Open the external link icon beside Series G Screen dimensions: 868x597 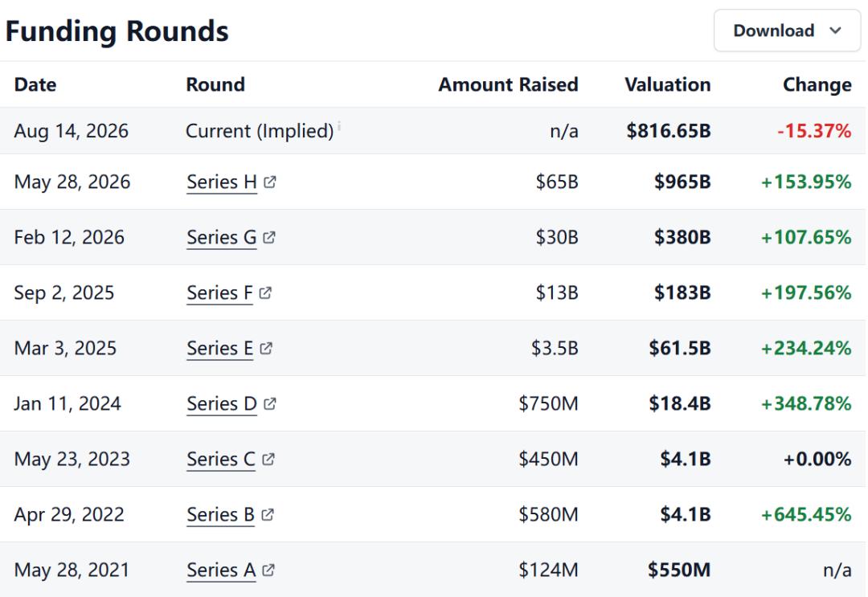[269, 237]
